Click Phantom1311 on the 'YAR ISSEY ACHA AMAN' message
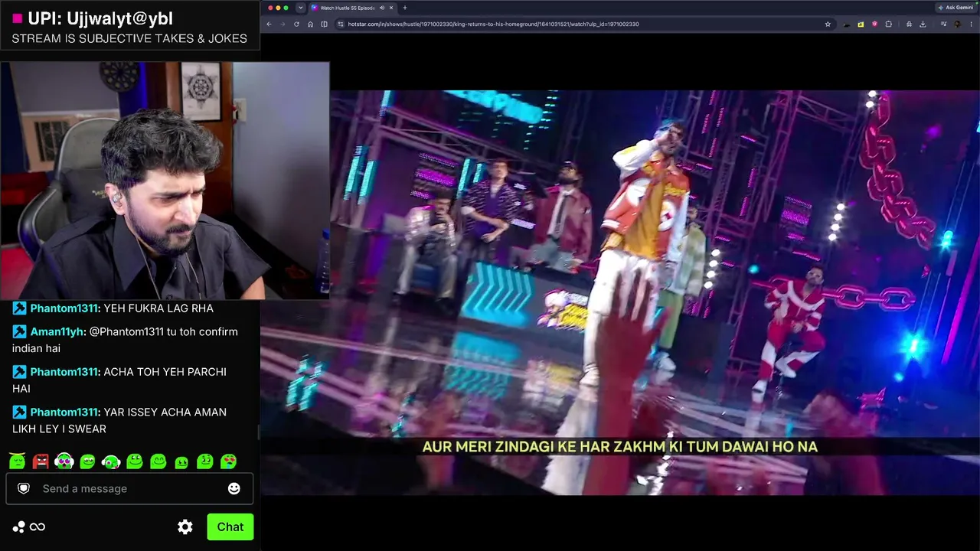Viewport: 980px width, 551px height. tap(64, 412)
